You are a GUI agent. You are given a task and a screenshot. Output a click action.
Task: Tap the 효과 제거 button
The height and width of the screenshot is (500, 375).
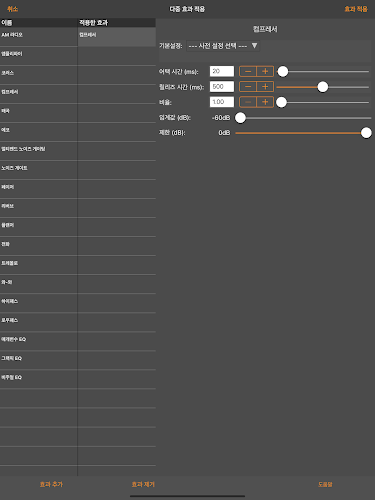(143, 484)
